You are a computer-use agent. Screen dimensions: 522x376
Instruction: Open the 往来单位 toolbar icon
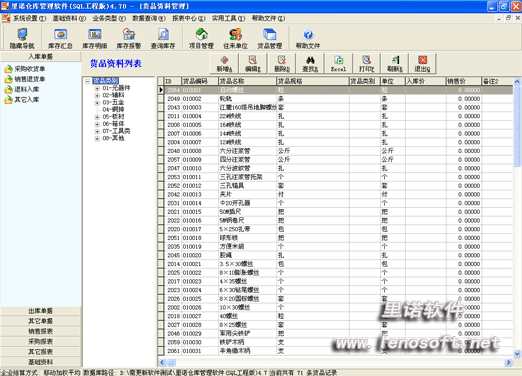(235, 38)
